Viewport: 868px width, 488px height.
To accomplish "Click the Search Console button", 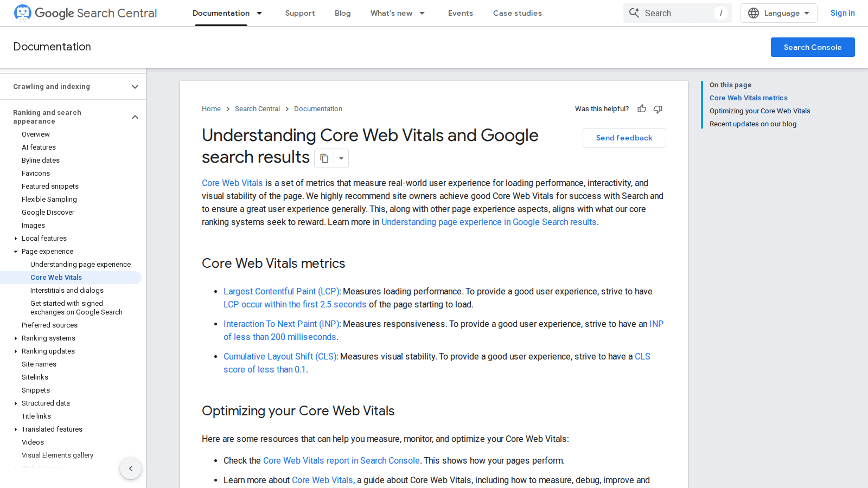I will click(812, 47).
